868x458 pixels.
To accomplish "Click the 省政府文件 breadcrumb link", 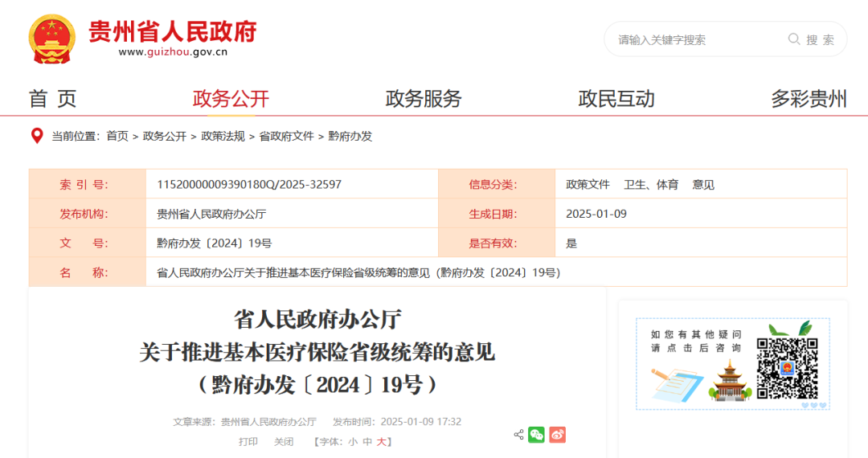I will pos(286,137).
